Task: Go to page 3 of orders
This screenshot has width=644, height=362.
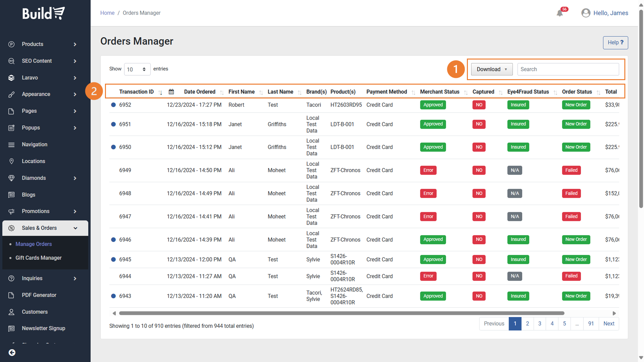Action: [x=540, y=323]
